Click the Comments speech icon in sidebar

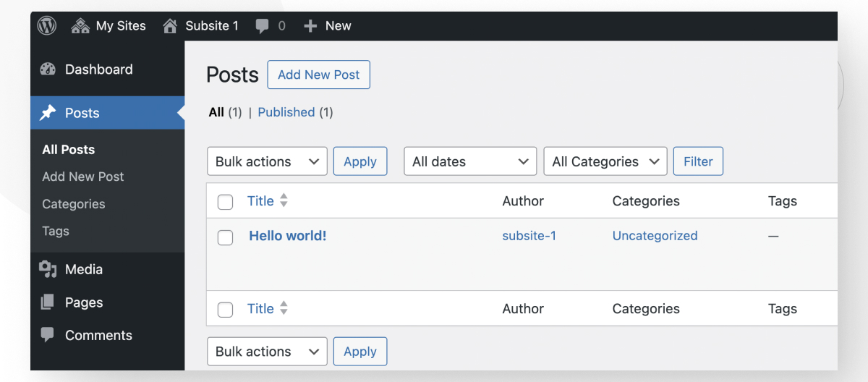pos(48,335)
